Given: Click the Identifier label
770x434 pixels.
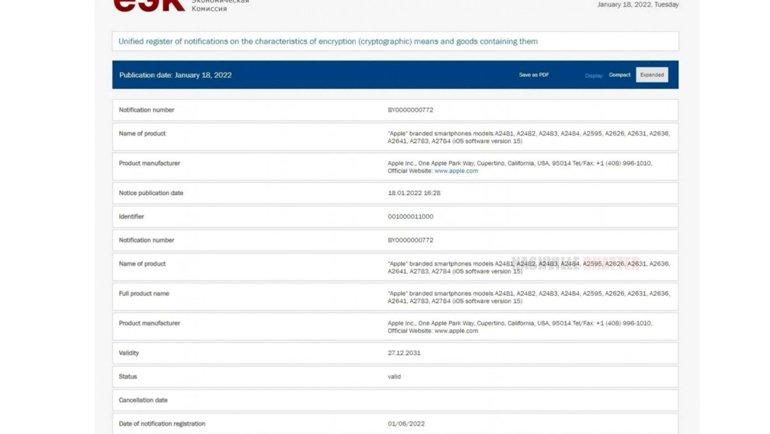Looking at the screenshot, I should click(131, 217).
